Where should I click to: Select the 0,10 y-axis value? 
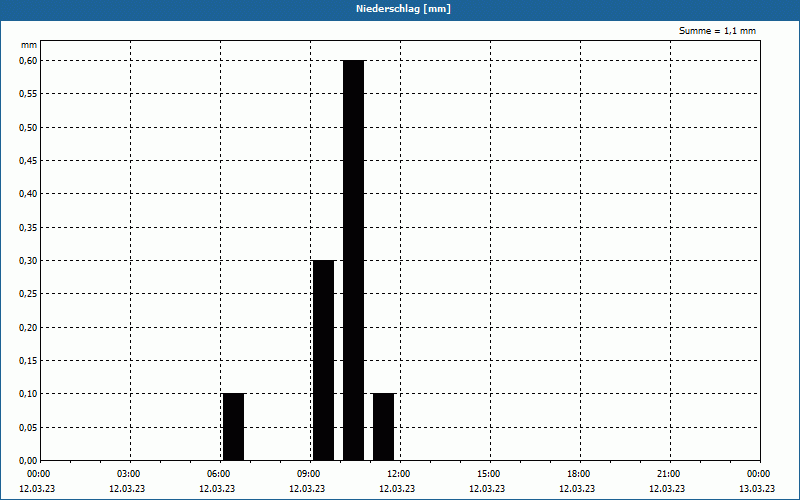pyautogui.click(x=28, y=394)
